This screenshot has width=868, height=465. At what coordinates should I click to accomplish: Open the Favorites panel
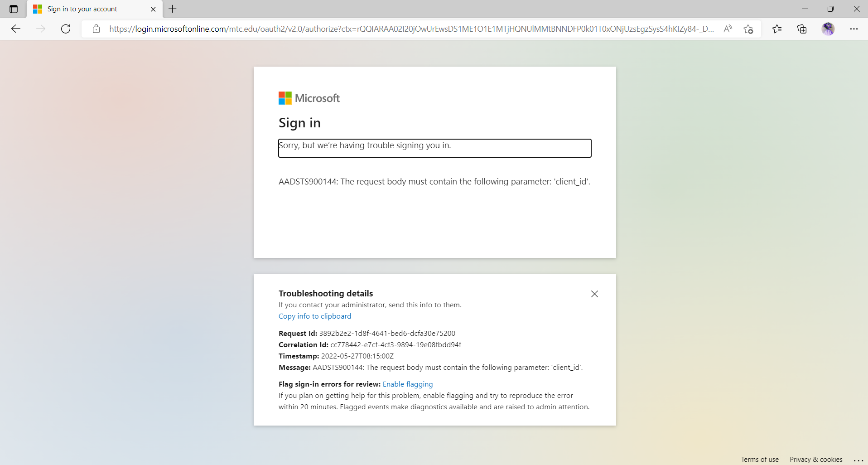[x=776, y=29]
